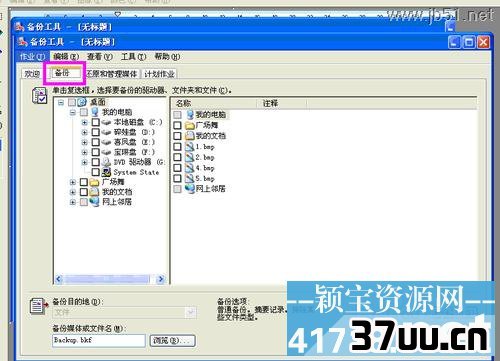500x361 pixels.
Task: Select 我的电脑 icon in right pane
Action: click(190, 114)
